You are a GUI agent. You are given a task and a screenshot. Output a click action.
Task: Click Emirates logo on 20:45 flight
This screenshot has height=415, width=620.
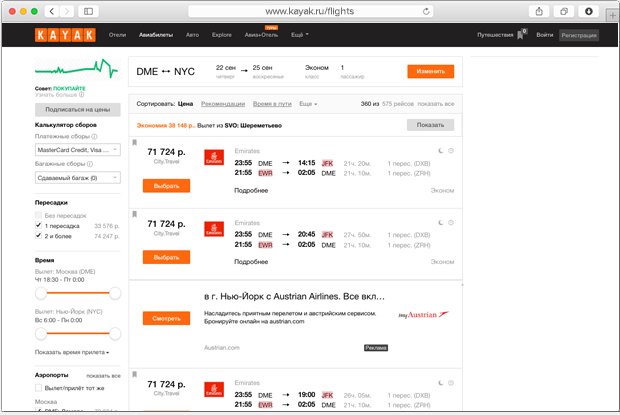[214, 229]
